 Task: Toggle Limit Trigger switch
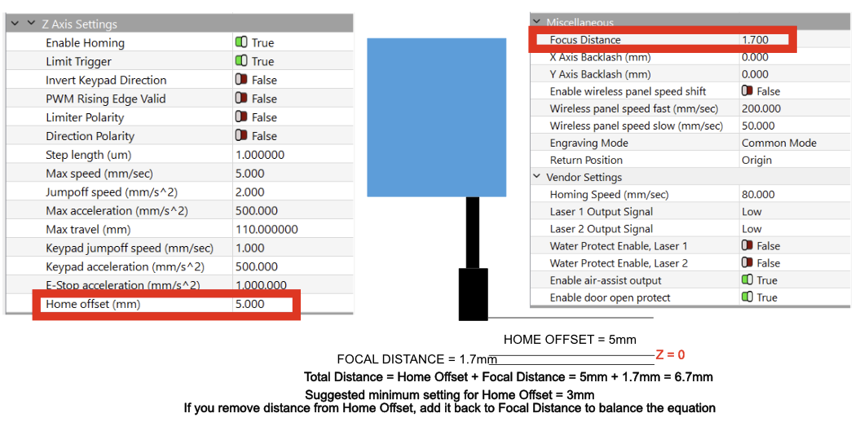[x=240, y=61]
